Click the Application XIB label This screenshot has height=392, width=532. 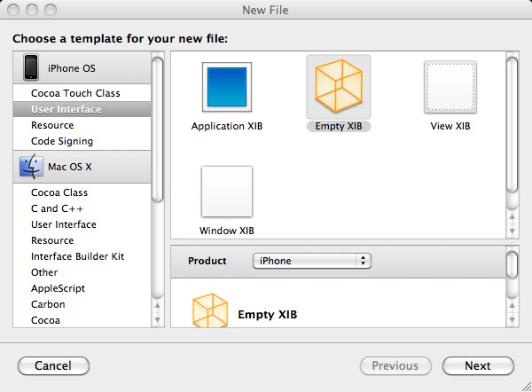coord(227,126)
